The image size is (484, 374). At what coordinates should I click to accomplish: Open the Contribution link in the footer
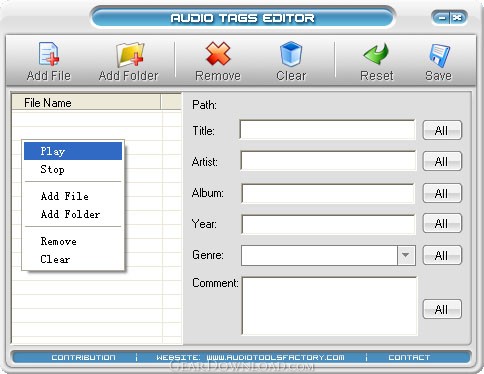(83, 357)
